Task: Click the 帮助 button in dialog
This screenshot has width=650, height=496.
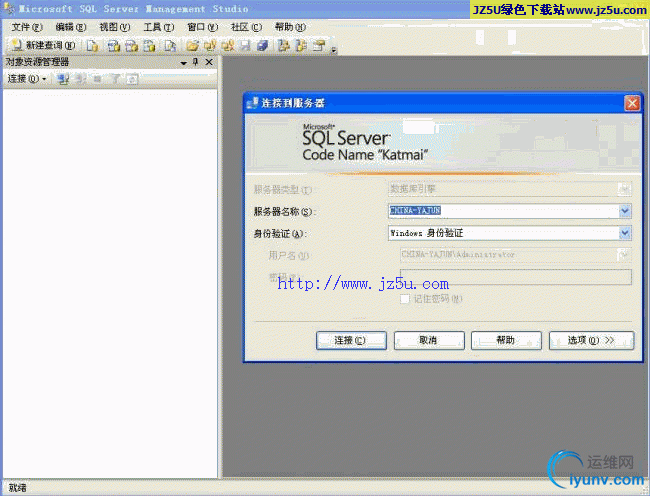Action: click(x=506, y=340)
